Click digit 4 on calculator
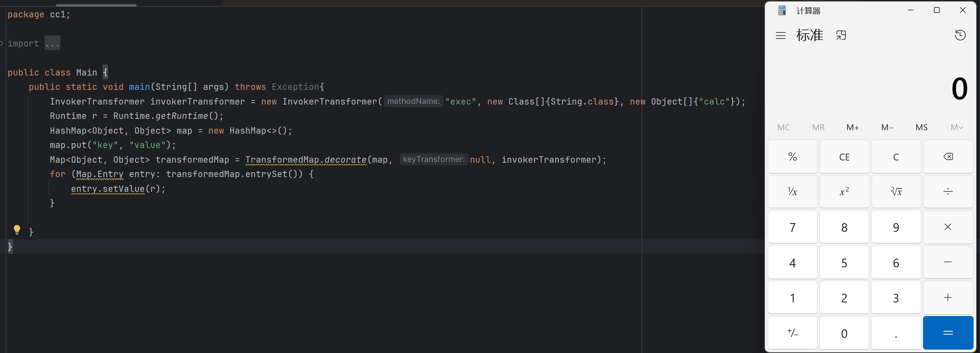980x353 pixels. 792,262
